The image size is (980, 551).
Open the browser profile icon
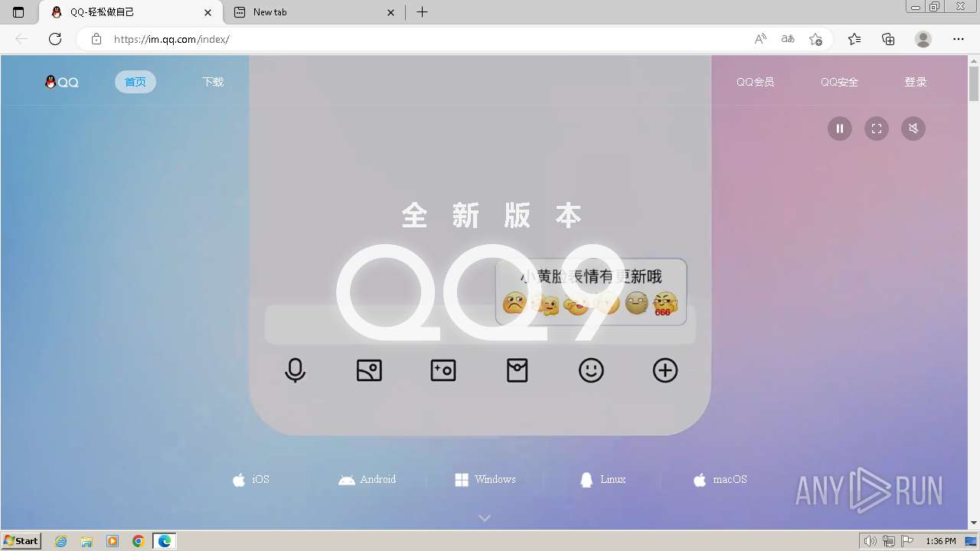[x=923, y=39]
